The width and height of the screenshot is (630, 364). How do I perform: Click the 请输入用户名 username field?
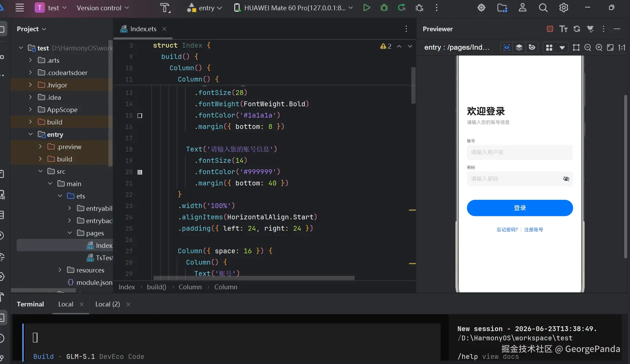520,152
